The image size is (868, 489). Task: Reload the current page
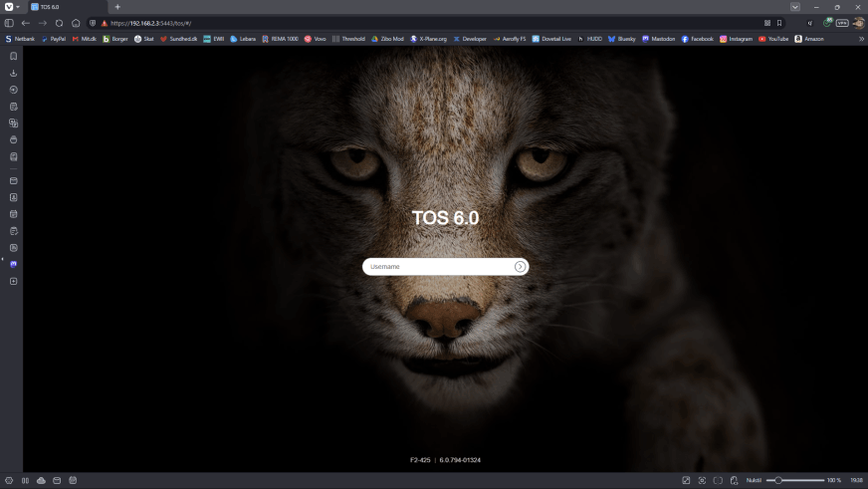point(59,23)
